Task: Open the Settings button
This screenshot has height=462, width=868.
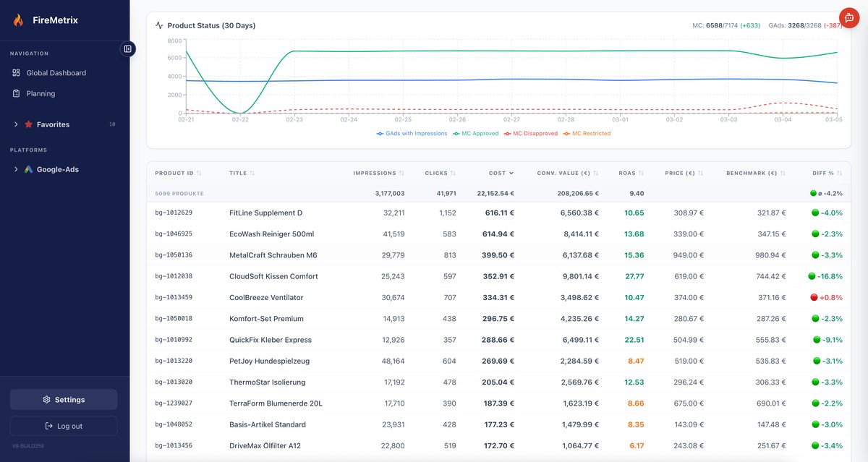Action: point(64,399)
